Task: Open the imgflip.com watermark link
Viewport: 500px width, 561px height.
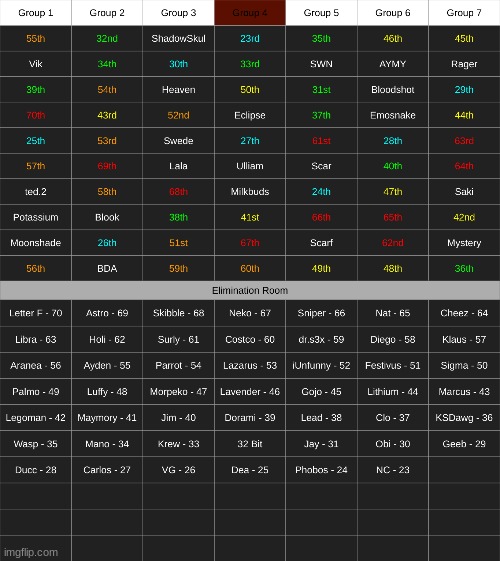Action: click(x=31, y=552)
